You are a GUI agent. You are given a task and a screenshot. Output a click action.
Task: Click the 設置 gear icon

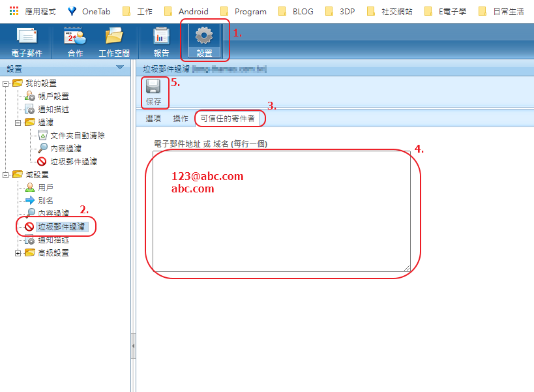pos(204,37)
